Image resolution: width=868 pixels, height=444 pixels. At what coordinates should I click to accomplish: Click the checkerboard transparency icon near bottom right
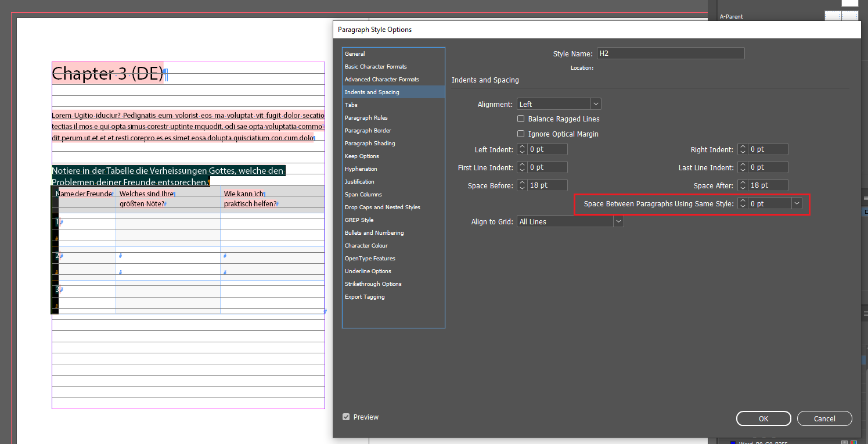845,442
